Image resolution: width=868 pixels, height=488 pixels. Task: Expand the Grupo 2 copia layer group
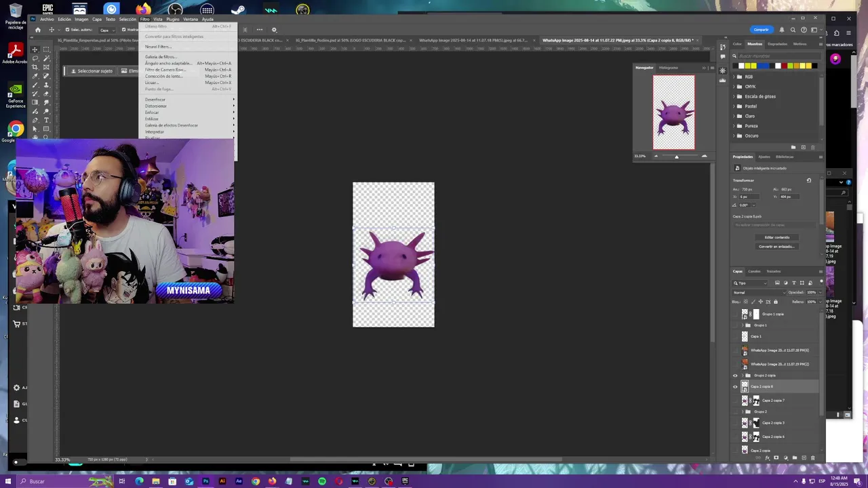click(743, 375)
